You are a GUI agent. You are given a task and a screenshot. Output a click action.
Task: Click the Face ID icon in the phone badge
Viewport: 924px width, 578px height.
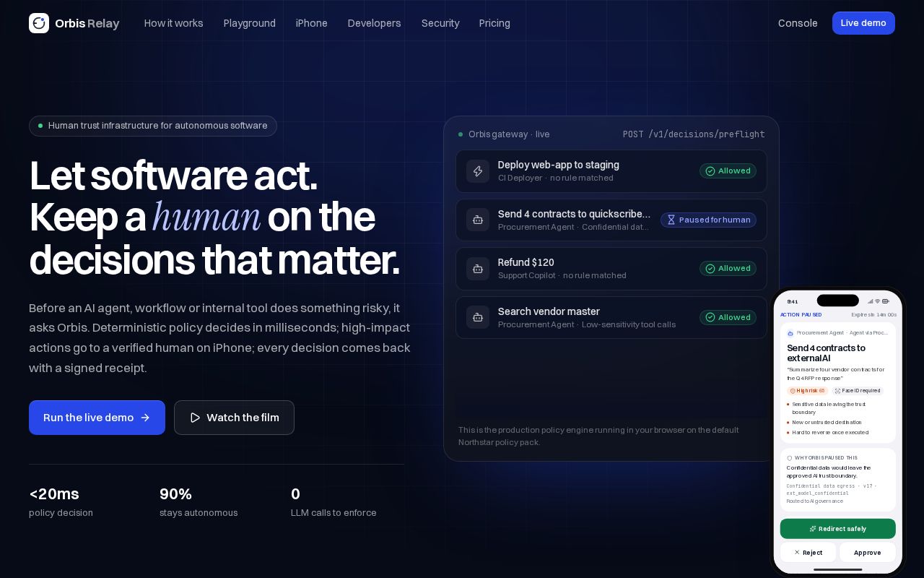[x=837, y=391]
